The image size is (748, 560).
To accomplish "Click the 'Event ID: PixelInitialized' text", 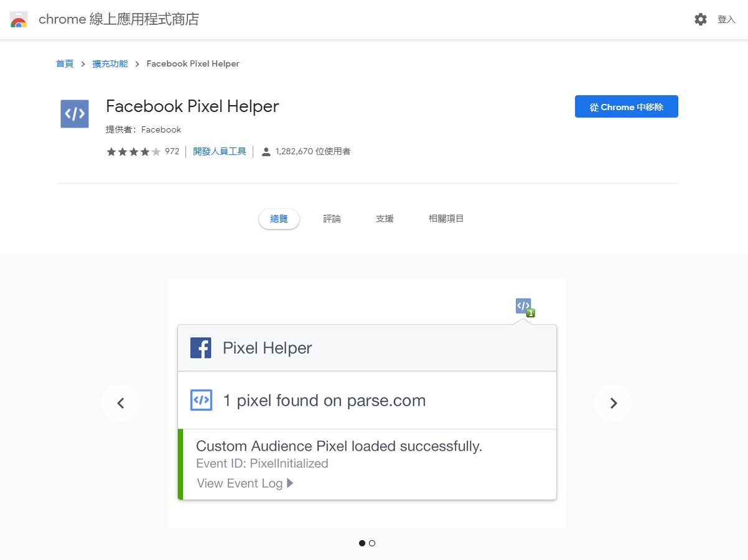I will pos(262,464).
